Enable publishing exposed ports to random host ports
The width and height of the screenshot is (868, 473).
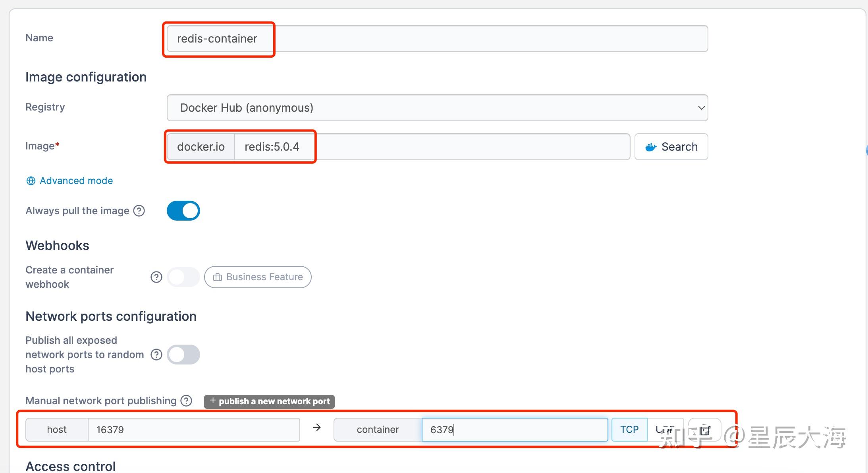pos(183,354)
